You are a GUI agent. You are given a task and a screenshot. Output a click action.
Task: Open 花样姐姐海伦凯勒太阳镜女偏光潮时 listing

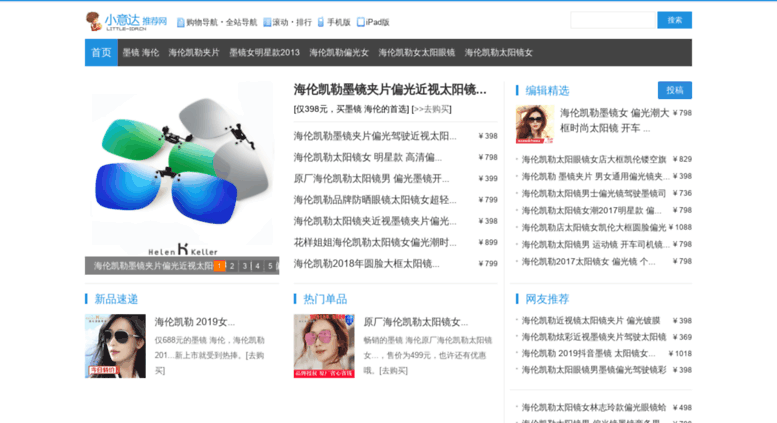point(375,242)
